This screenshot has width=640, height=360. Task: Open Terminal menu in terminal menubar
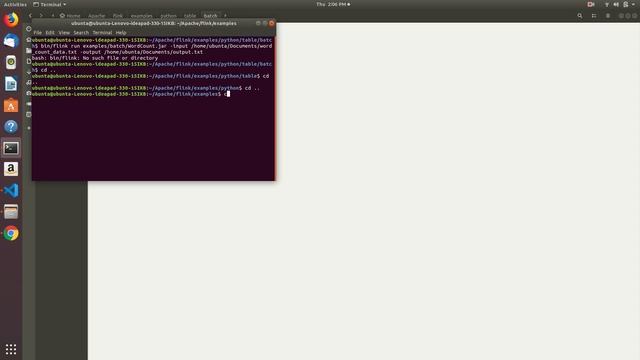[x=102, y=33]
